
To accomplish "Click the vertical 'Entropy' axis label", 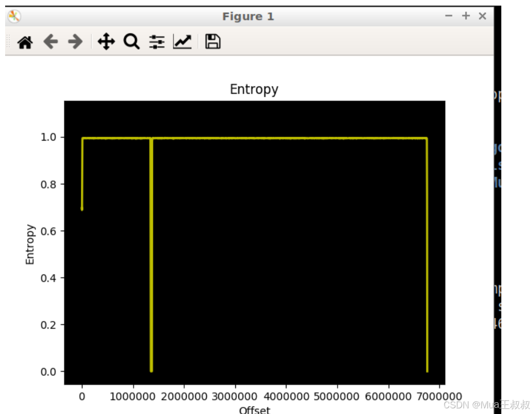I will [x=30, y=244].
